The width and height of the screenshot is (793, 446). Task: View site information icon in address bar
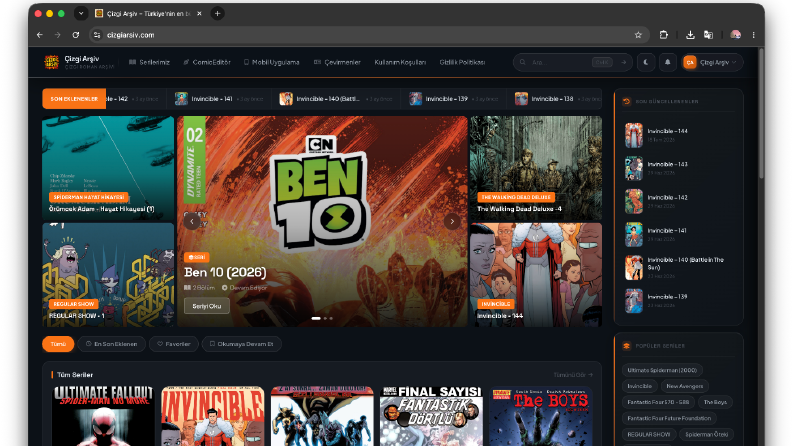[x=97, y=35]
